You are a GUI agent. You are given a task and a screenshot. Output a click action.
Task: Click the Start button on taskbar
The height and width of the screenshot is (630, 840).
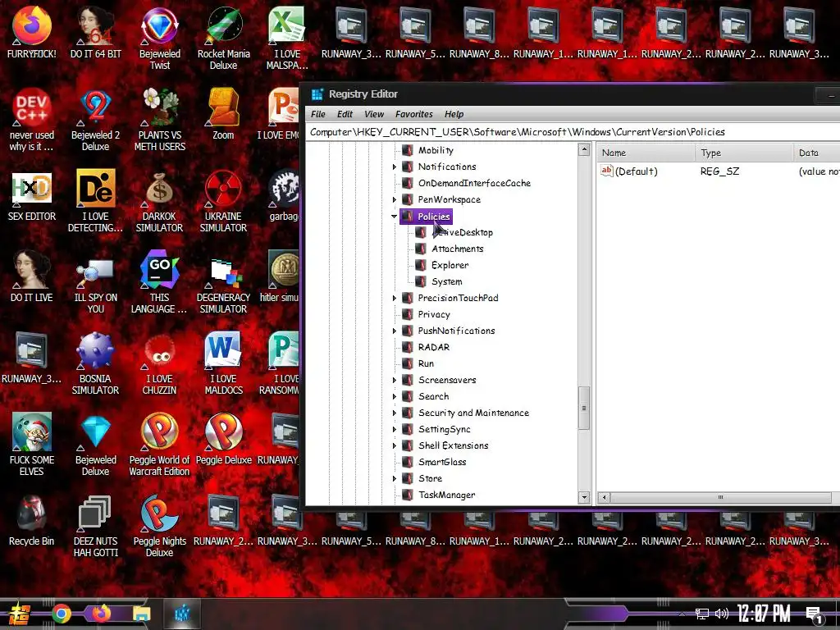click(19, 614)
